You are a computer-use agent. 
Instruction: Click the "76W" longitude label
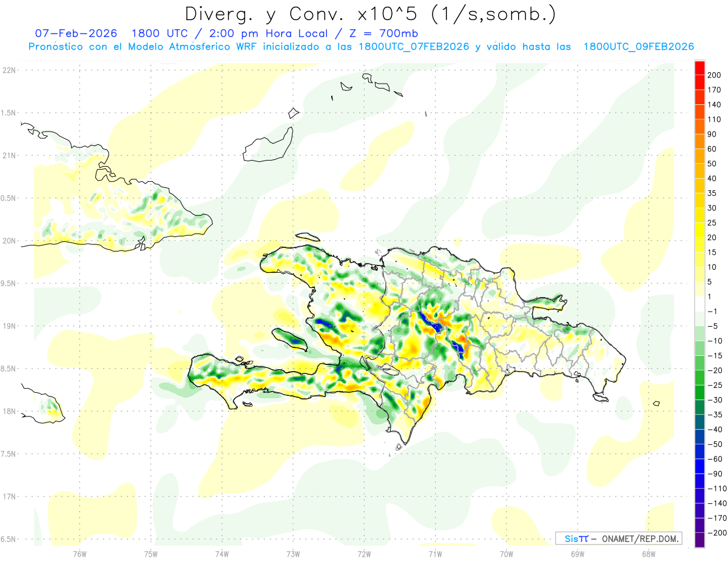pyautogui.click(x=79, y=554)
